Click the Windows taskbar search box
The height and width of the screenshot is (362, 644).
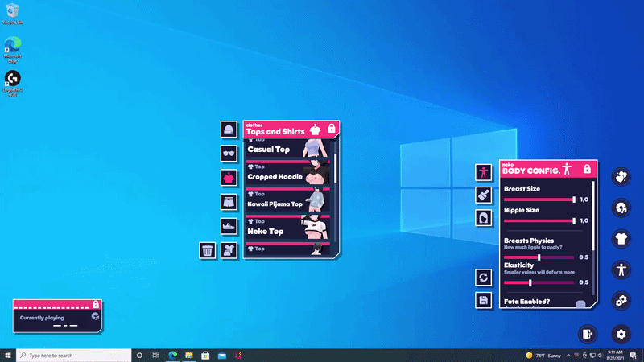(x=72, y=355)
